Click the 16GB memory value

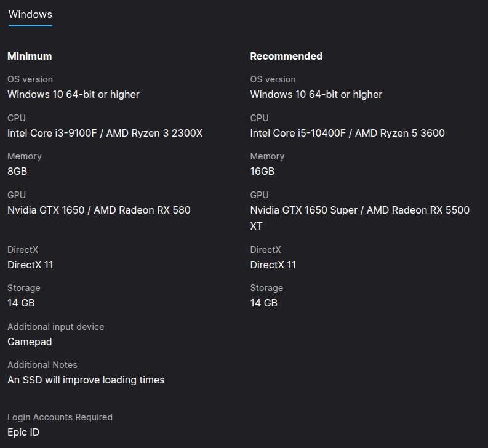pos(262,171)
